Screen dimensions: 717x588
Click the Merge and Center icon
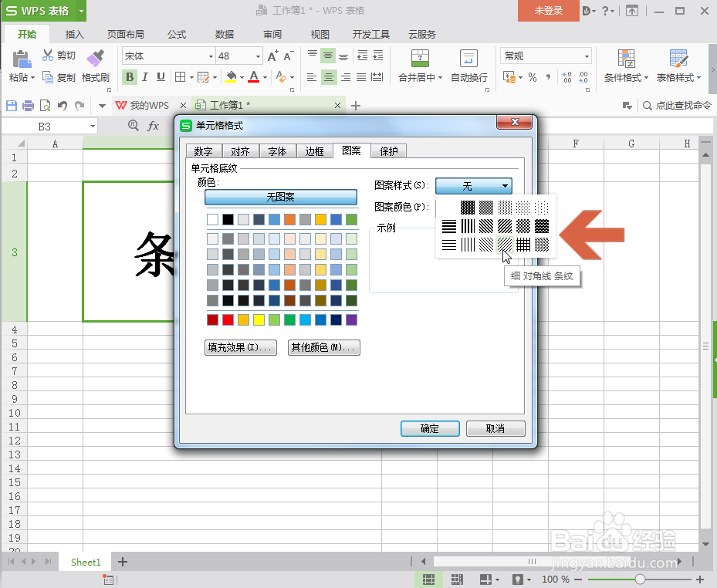pos(420,58)
